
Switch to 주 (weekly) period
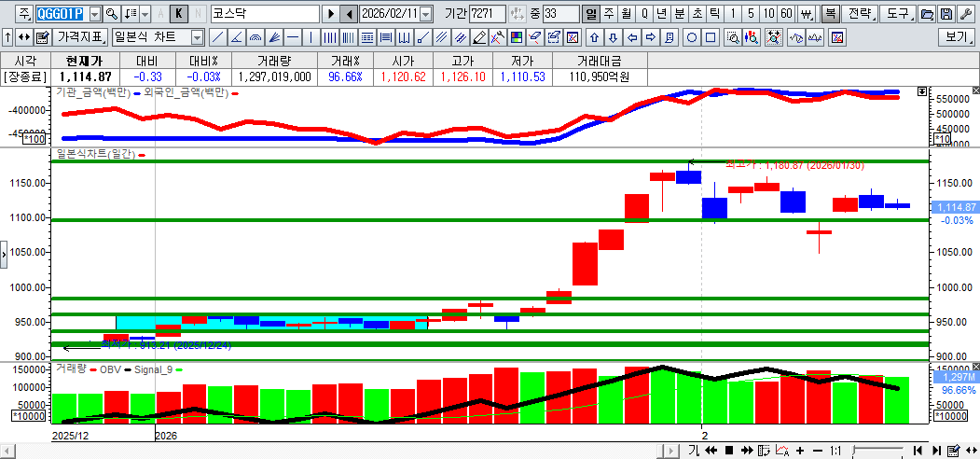coord(608,14)
